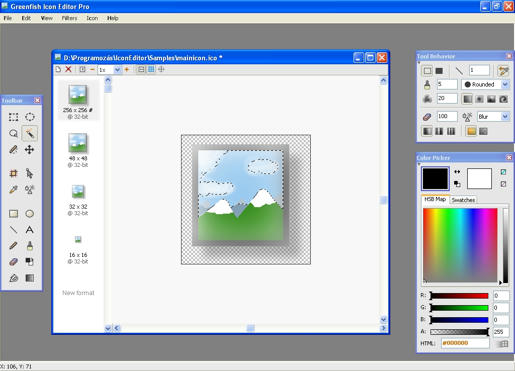Select the Crop tool in the Toolbox
Image resolution: width=515 pixels, height=371 pixels.
tap(13, 173)
